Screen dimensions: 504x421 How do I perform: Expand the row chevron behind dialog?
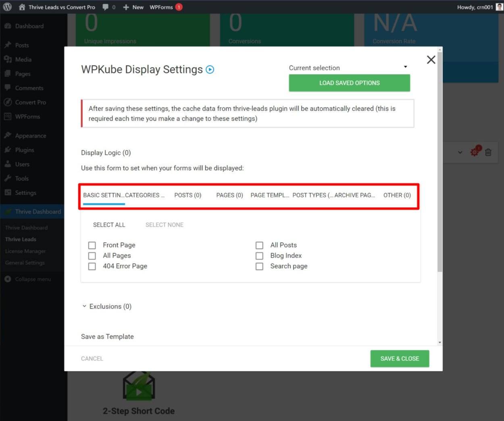point(460,152)
